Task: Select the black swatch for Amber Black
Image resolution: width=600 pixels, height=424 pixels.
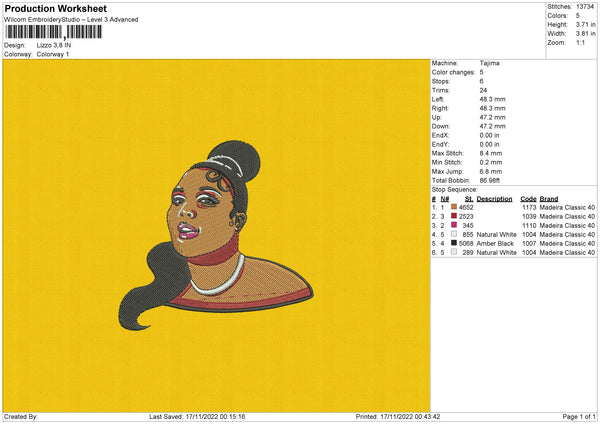Action: 454,243
